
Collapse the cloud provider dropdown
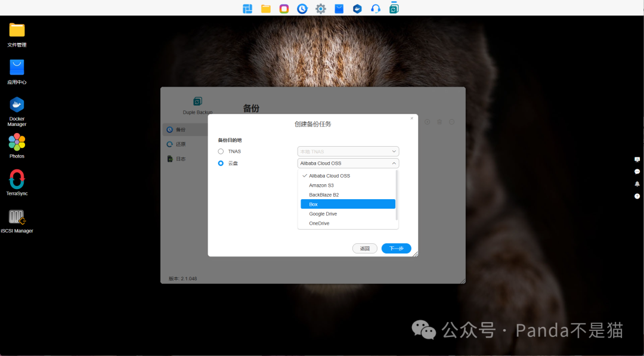394,163
